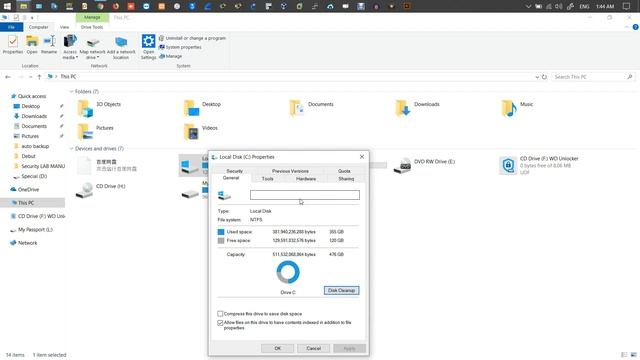Click the Refresh button next to the address bar
The height and width of the screenshot is (360, 640).
pos(544,77)
